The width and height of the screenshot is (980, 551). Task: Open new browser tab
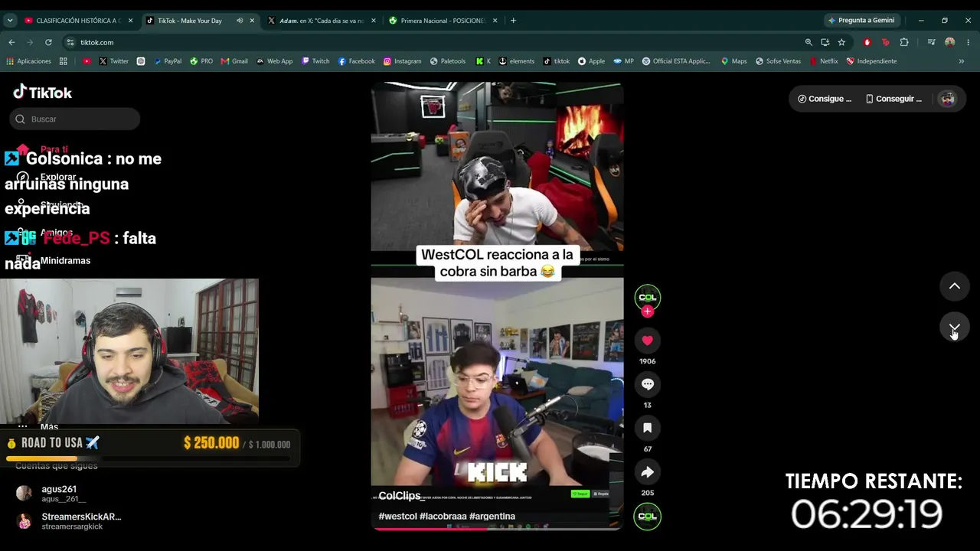click(x=513, y=21)
